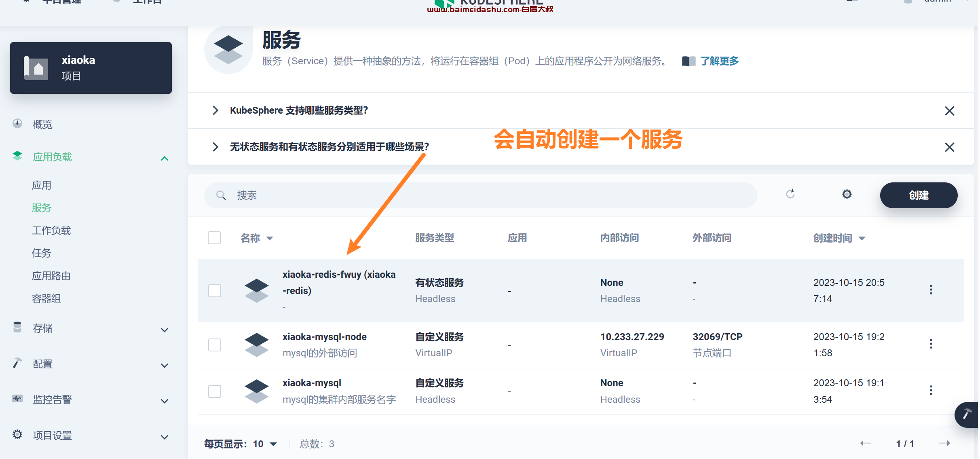Click the 服务类型 column header

click(x=435, y=238)
